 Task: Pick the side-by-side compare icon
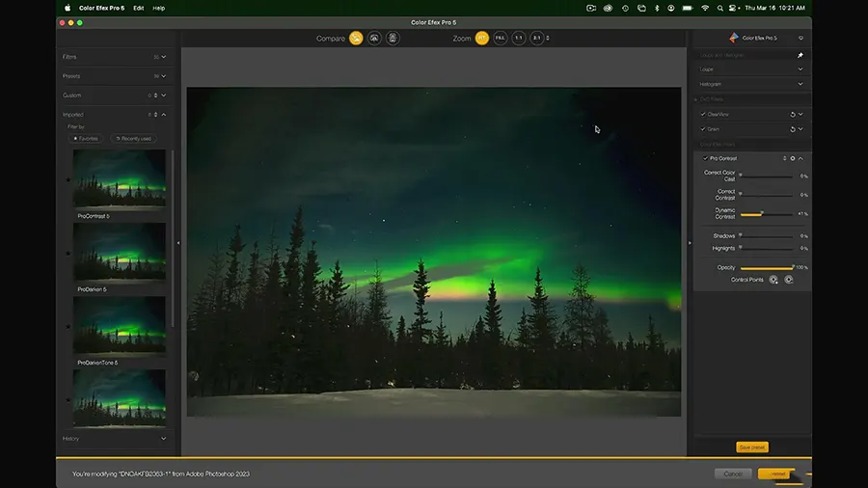pyautogui.click(x=393, y=39)
